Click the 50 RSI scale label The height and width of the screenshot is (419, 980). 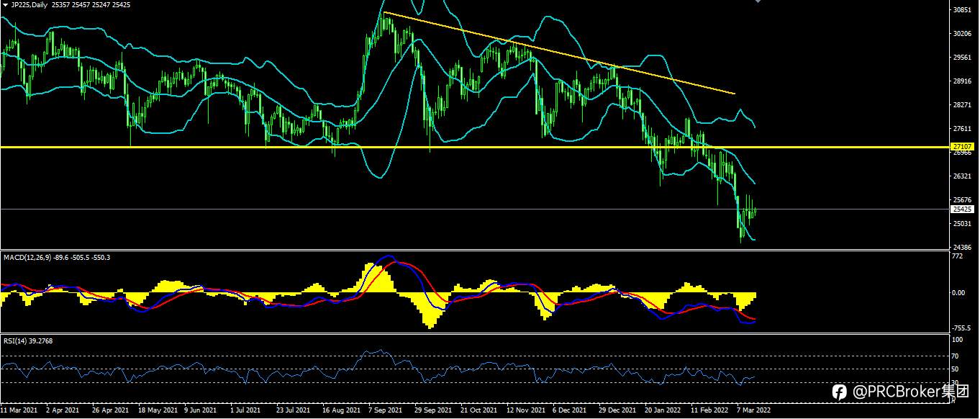coord(956,369)
